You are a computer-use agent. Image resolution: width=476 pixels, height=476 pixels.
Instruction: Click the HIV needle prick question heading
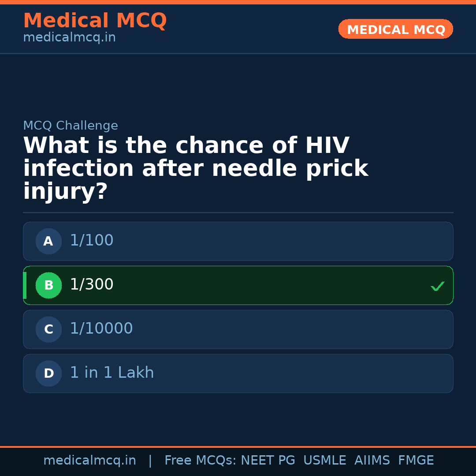pyautogui.click(x=195, y=169)
